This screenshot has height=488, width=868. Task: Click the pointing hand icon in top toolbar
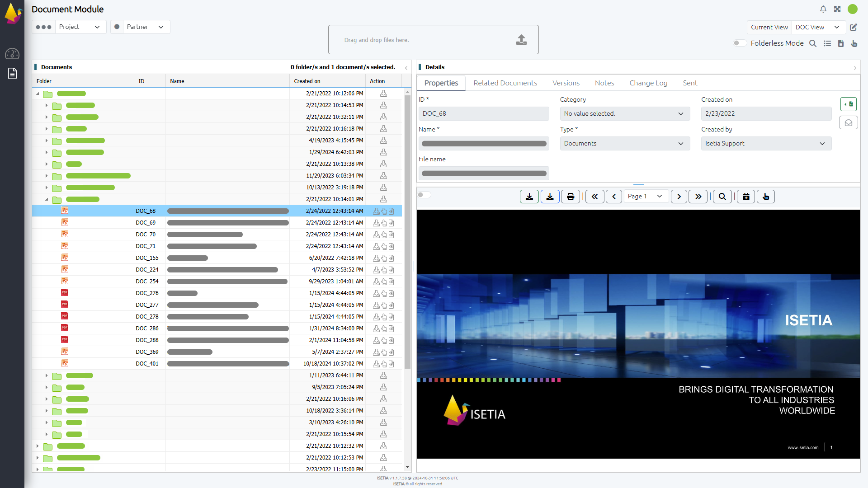point(854,43)
